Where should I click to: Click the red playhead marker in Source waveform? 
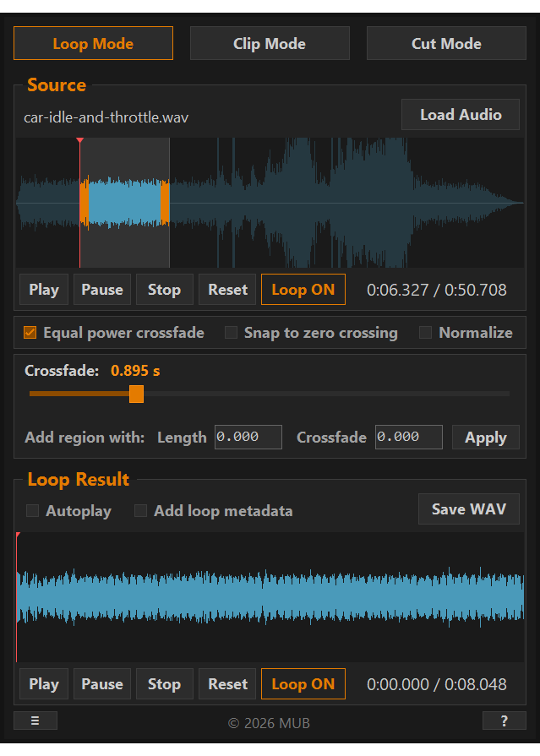[x=80, y=141]
